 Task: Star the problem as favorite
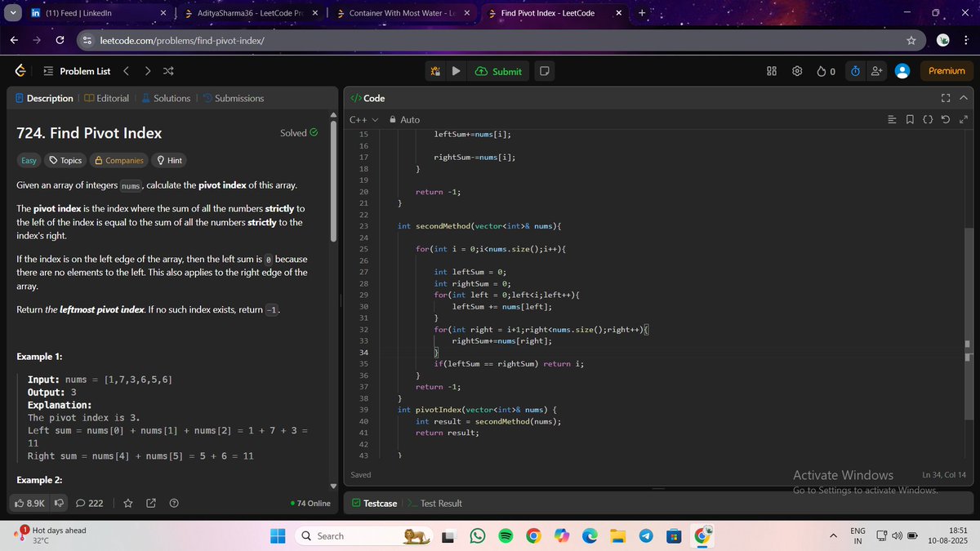(x=127, y=503)
